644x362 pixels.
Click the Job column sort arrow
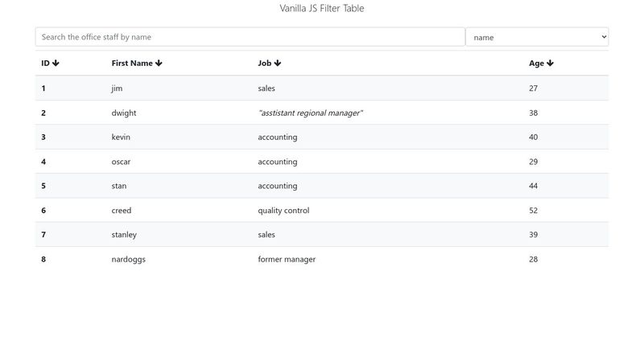point(278,64)
